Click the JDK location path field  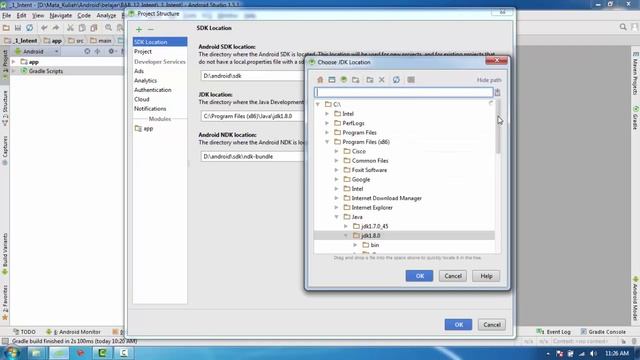[252, 116]
